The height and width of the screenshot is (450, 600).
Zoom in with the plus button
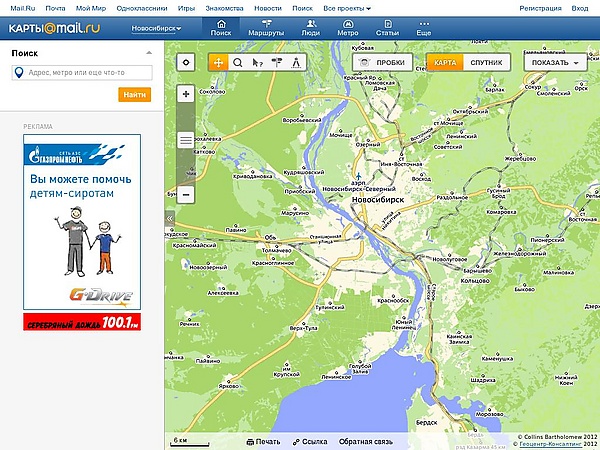click(185, 94)
